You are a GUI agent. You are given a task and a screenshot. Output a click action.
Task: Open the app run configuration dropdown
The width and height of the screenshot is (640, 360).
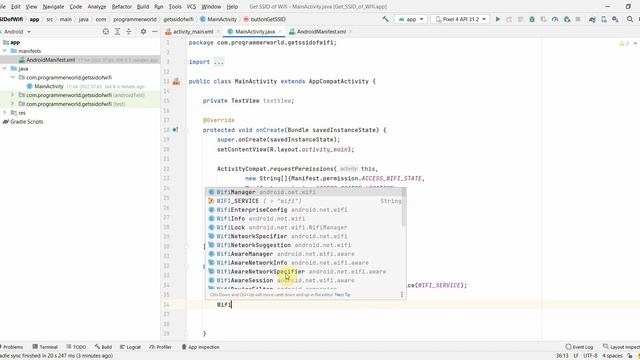coord(411,19)
